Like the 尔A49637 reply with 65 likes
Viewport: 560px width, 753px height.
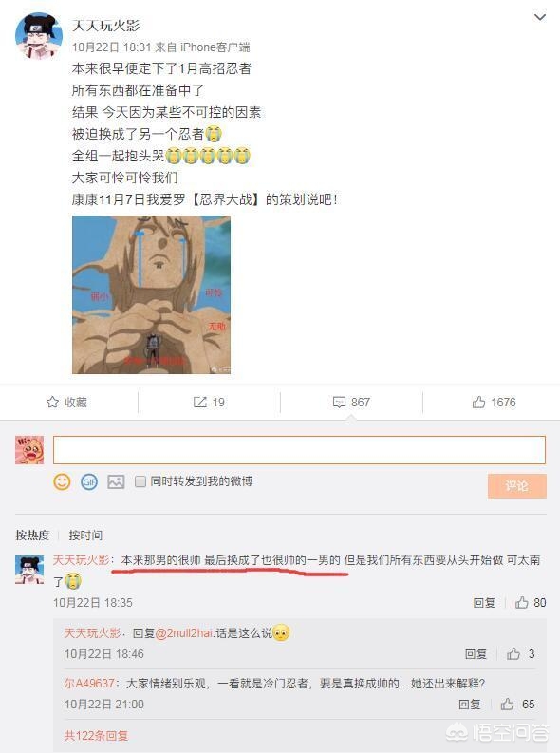tap(507, 704)
